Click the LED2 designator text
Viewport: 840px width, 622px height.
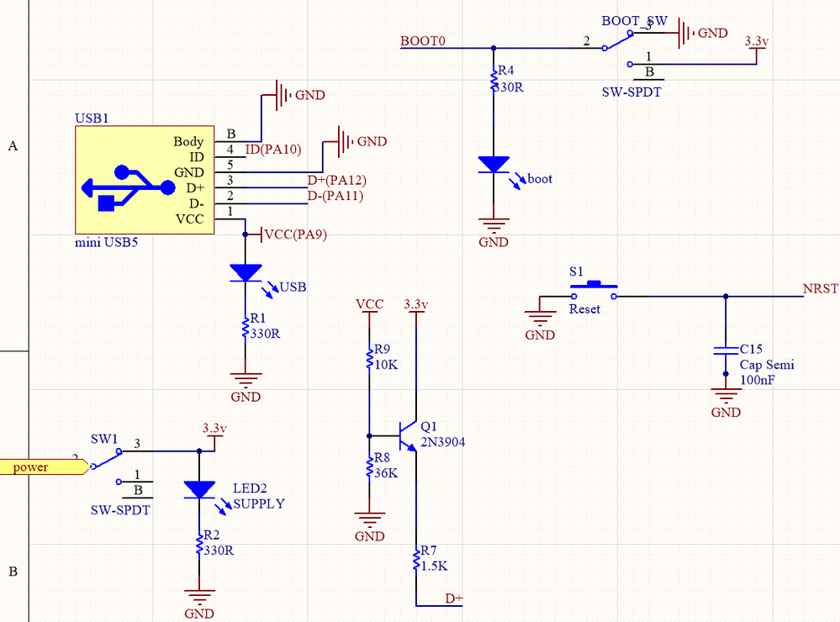[x=250, y=488]
